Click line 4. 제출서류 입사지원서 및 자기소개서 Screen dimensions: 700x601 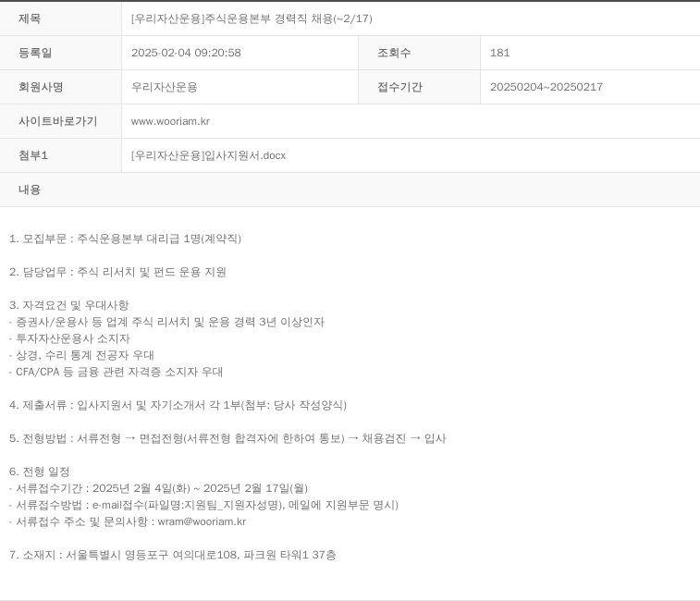[x=178, y=405]
